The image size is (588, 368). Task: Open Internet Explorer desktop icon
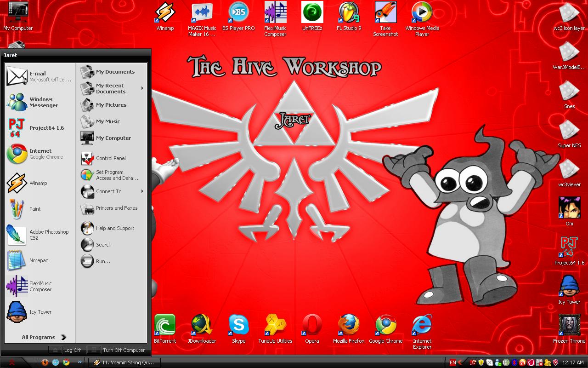422,332
